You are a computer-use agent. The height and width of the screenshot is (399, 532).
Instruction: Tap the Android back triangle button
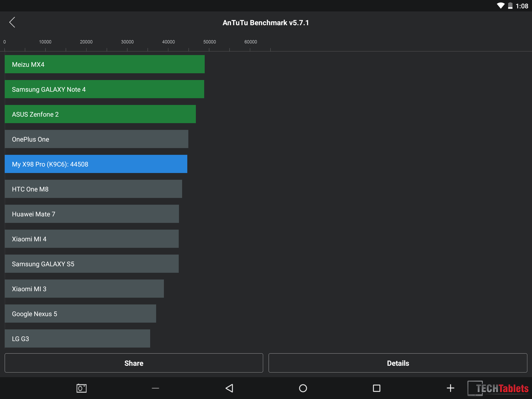229,388
